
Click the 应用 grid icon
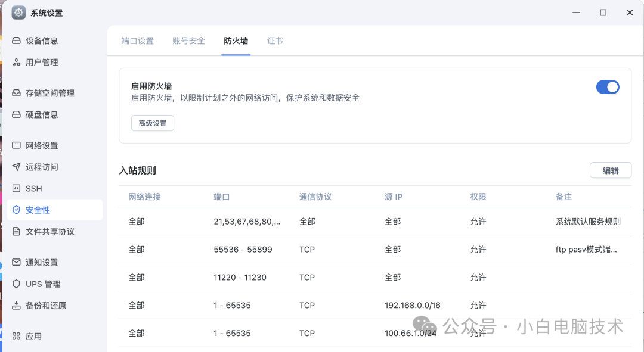[x=17, y=336]
